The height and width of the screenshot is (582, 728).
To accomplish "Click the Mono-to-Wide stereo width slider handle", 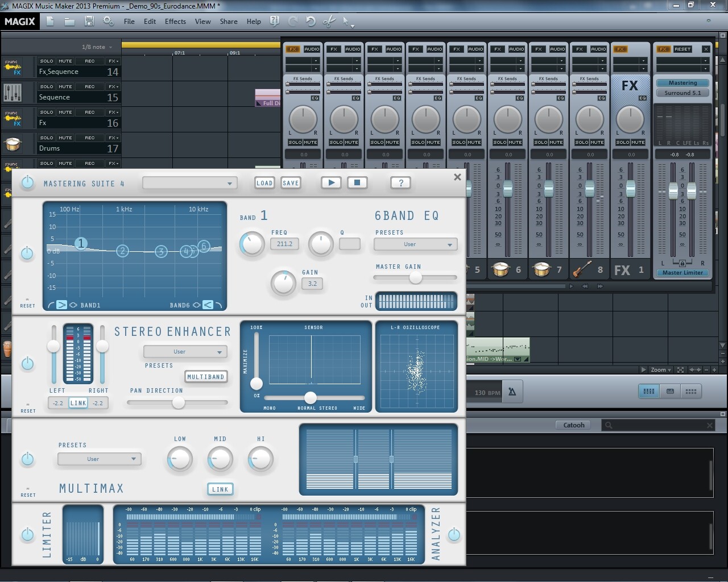I will coord(310,397).
